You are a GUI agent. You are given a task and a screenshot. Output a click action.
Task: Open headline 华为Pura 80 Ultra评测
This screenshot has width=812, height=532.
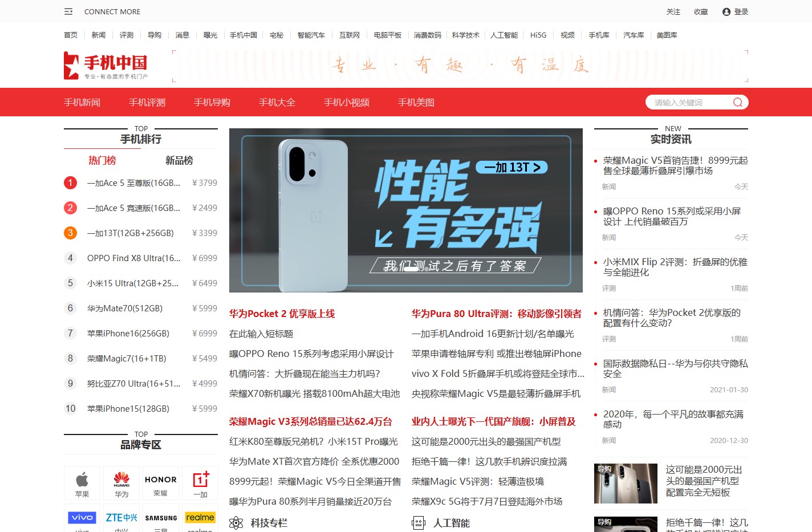[x=497, y=314]
